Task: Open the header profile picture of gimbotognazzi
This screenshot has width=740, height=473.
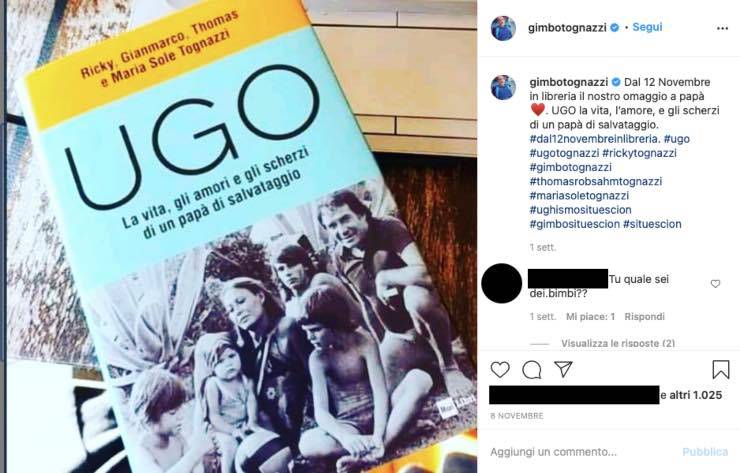Action: point(503,28)
